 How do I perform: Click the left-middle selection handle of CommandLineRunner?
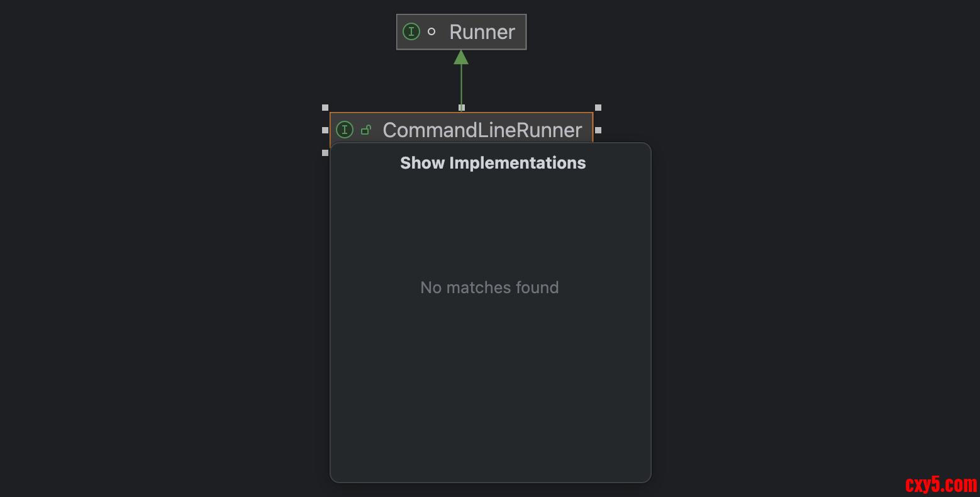point(325,130)
